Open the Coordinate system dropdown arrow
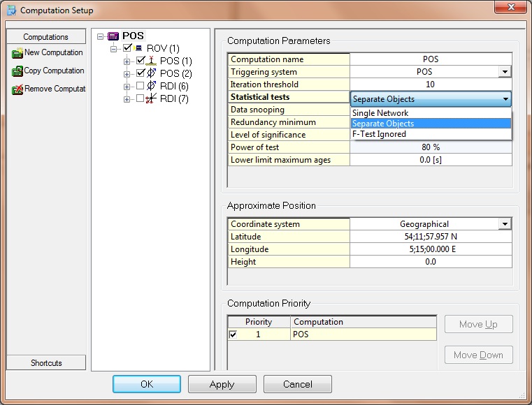Screen dimensions: 532x405 (x=505, y=224)
